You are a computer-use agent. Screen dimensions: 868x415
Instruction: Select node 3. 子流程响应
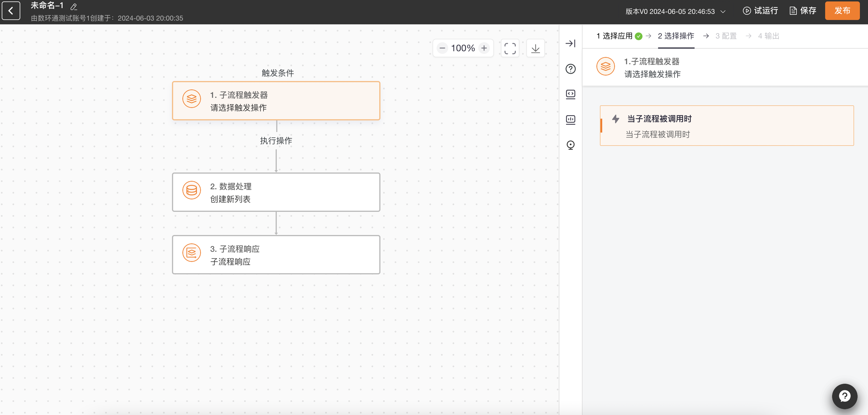tap(276, 255)
